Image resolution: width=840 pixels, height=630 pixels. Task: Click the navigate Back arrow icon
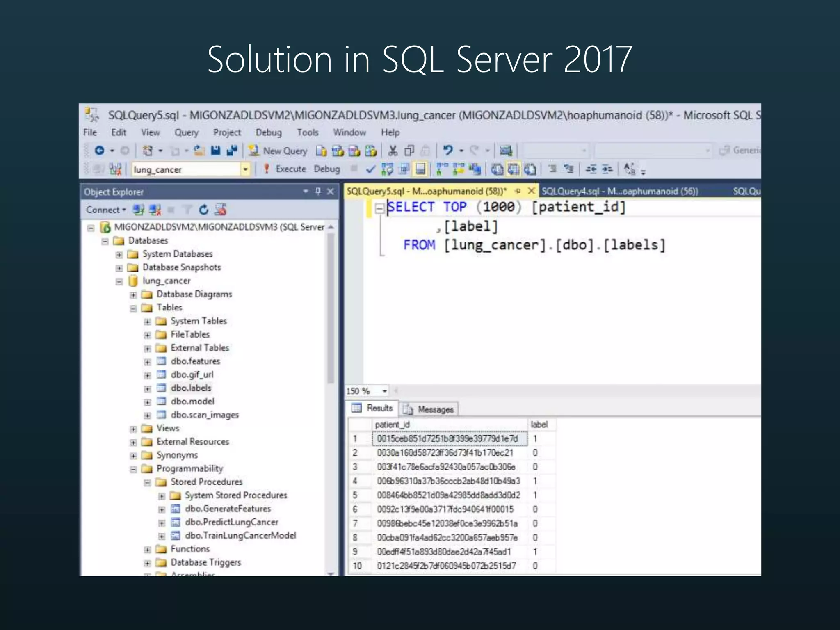100,151
